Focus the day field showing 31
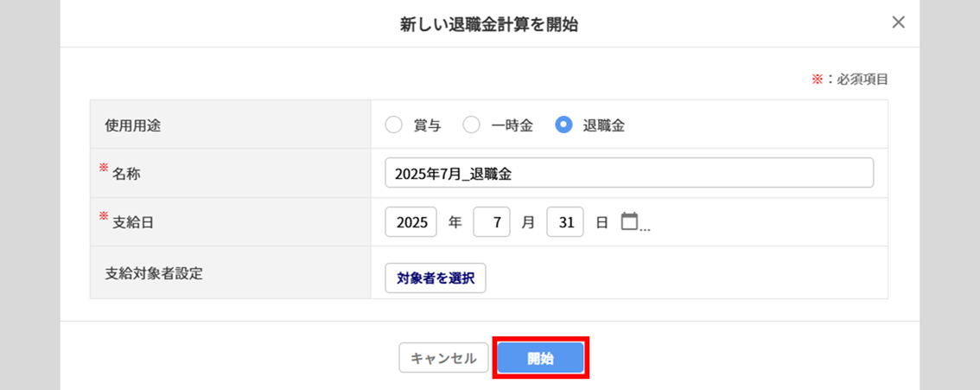Screen dimensions: 980x390 pyautogui.click(x=565, y=222)
